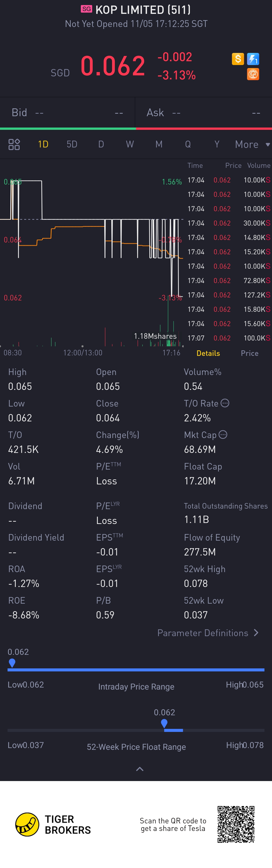Screen dimensions: 272x868
Task: Tap the Tesla share QR code
Action: tap(236, 824)
